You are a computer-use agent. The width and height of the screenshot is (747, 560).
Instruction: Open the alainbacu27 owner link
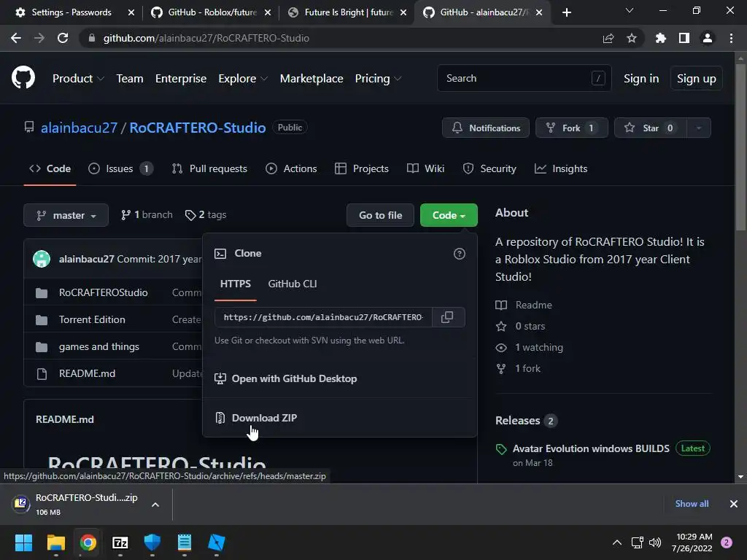(79, 128)
